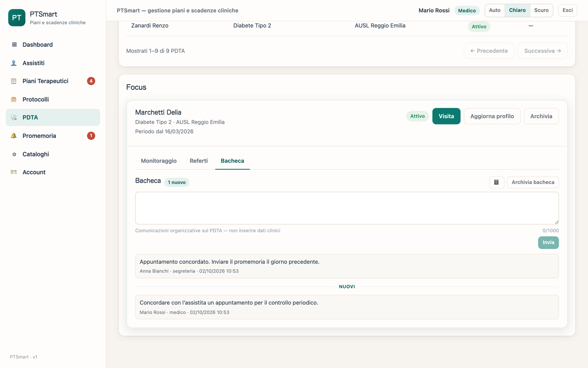Image resolution: width=588 pixels, height=368 pixels.
Task: Click the text area resize handle
Action: [556, 222]
